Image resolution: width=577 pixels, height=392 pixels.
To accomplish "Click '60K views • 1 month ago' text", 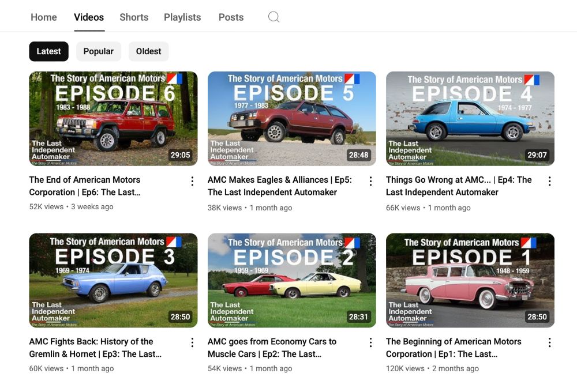I will (x=72, y=368).
